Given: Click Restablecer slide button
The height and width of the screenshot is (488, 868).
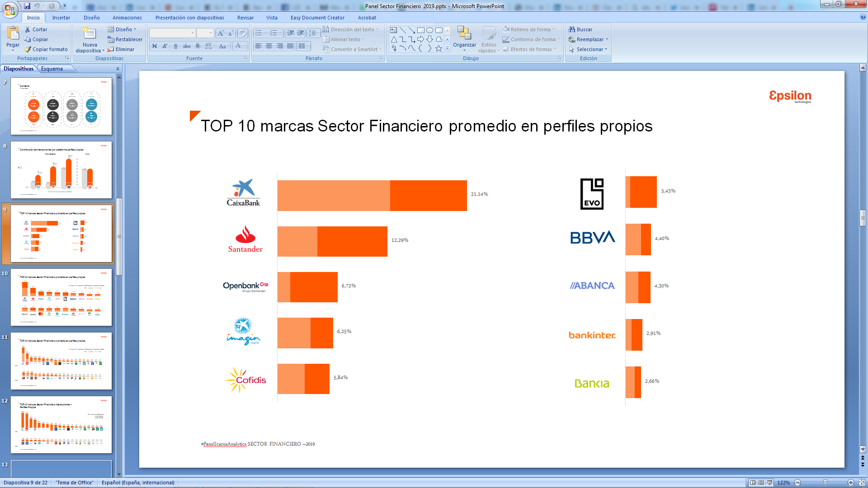Looking at the screenshot, I should 125,39.
